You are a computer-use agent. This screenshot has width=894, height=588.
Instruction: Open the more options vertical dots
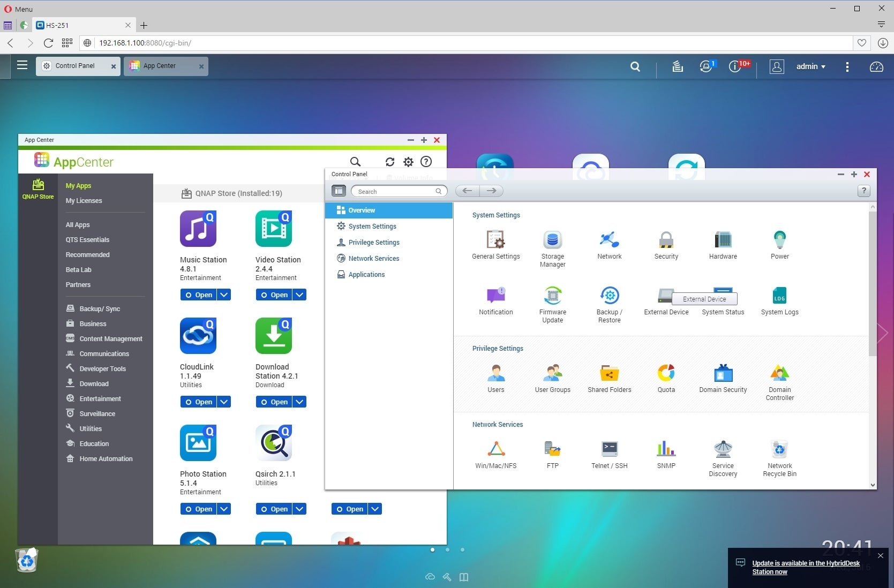[847, 66]
